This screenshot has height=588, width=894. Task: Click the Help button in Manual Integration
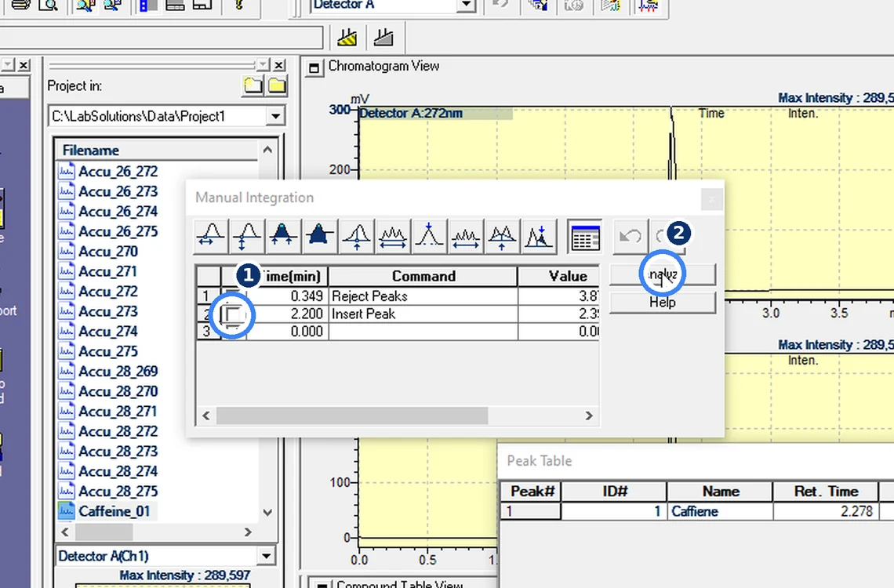(x=663, y=302)
